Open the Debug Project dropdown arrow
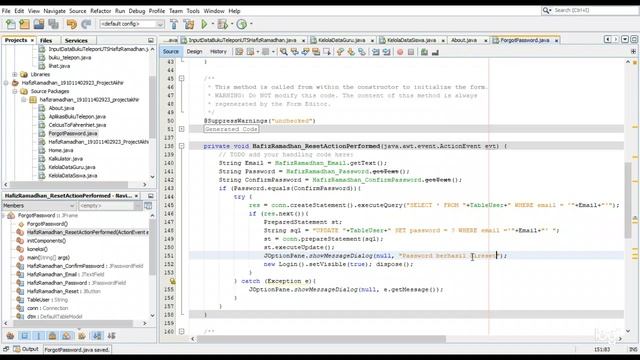 pos(232,24)
